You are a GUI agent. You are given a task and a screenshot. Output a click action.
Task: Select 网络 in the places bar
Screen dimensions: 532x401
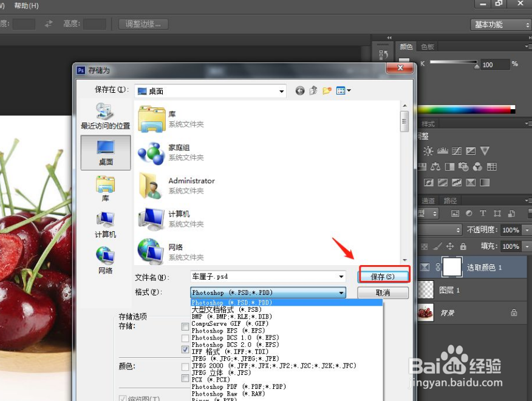(106, 260)
